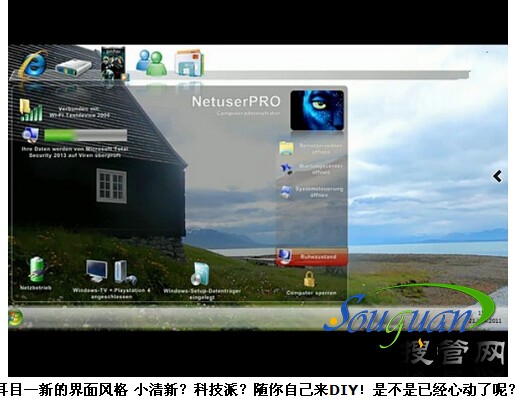The image size is (515, 403).
Task: Click the Netzbetrieb battery icon
Action: coord(37,269)
